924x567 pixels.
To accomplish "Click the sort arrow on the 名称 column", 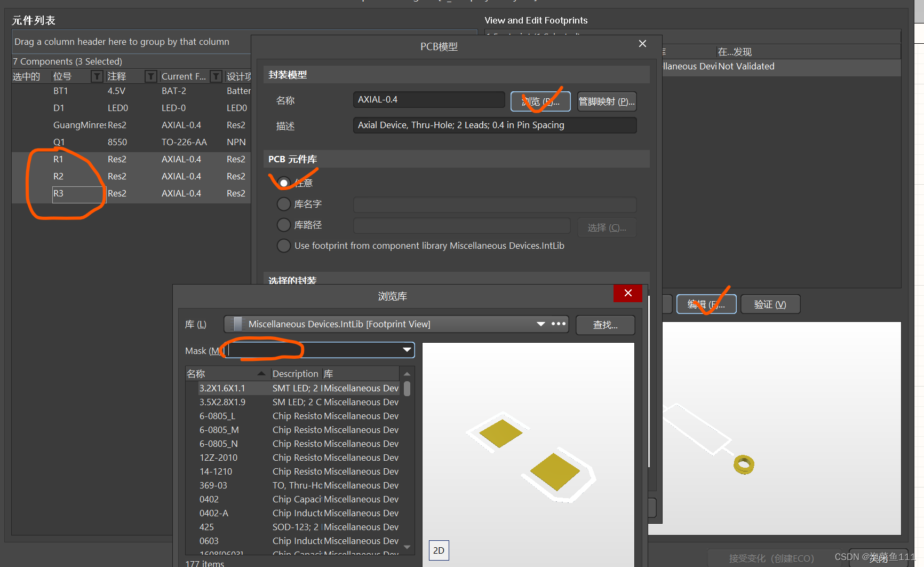I will [x=260, y=373].
